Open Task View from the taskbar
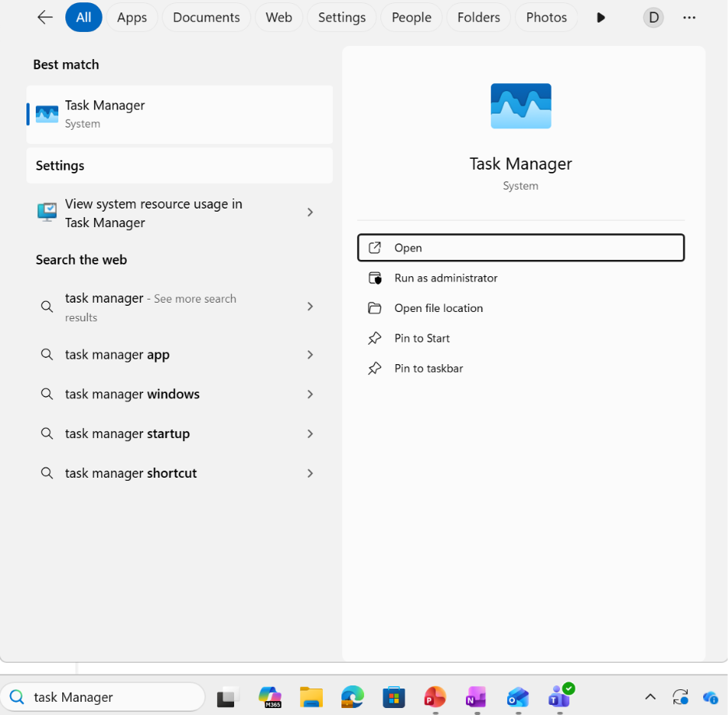 click(227, 696)
